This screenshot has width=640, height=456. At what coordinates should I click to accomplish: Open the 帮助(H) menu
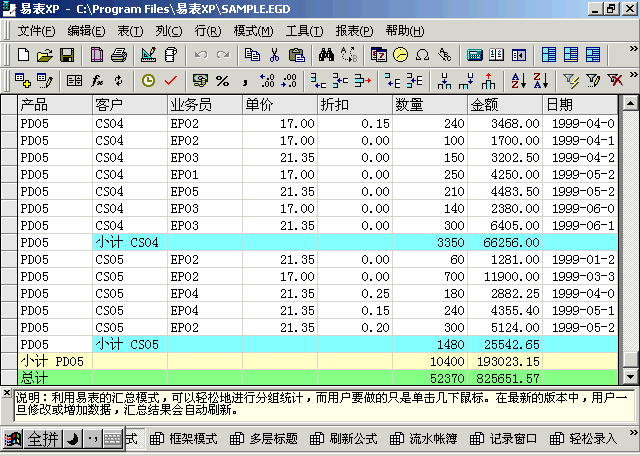pyautogui.click(x=405, y=31)
